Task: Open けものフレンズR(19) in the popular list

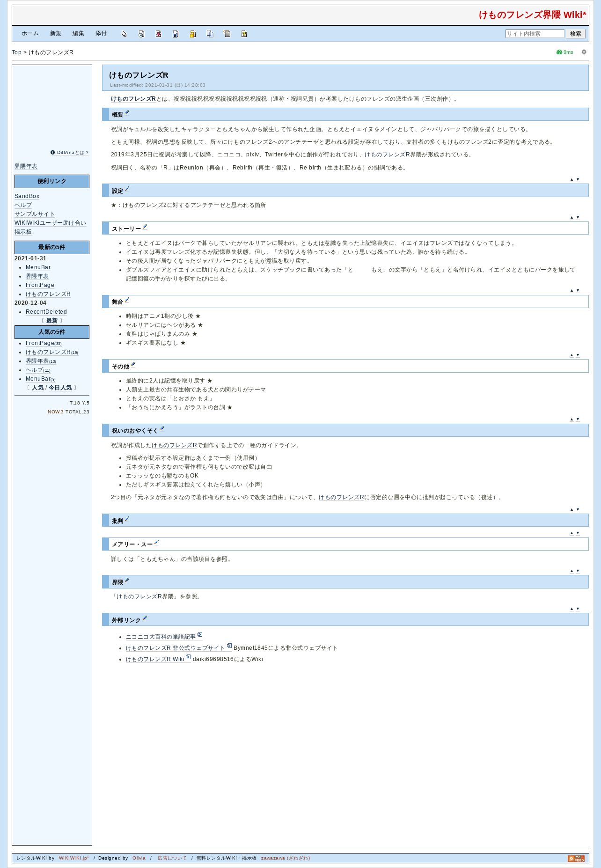Action: pyautogui.click(x=52, y=353)
